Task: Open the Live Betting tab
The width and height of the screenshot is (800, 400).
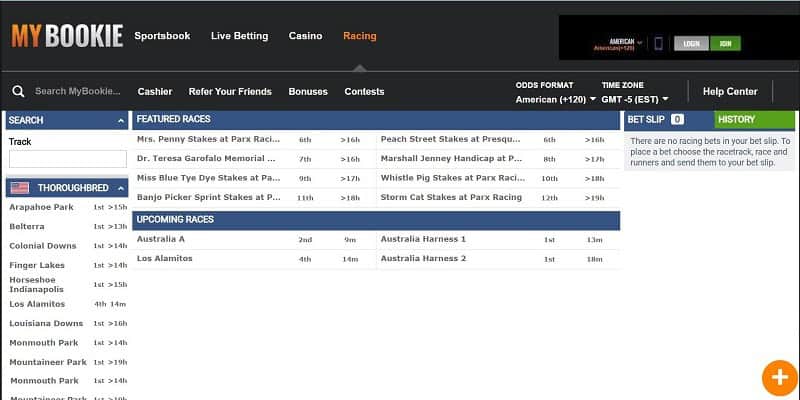Action: tap(239, 36)
